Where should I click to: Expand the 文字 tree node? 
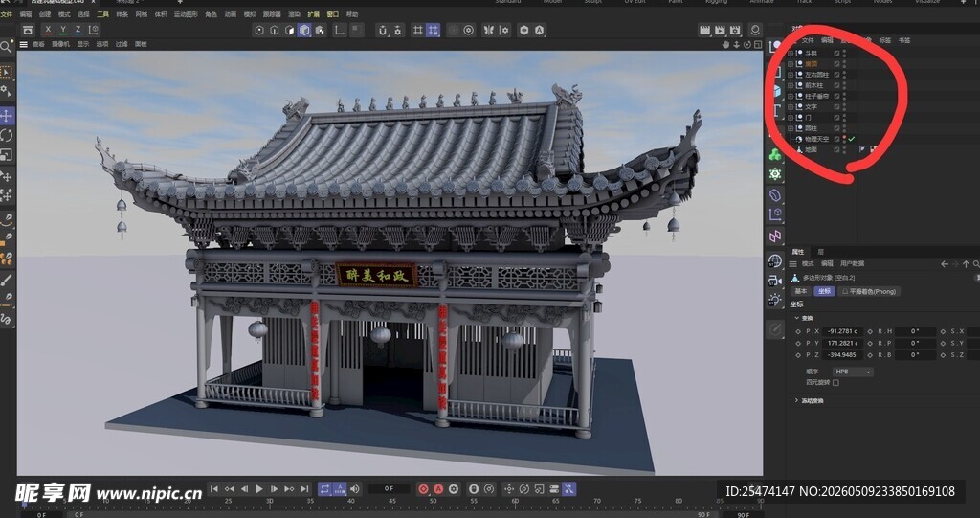click(791, 107)
